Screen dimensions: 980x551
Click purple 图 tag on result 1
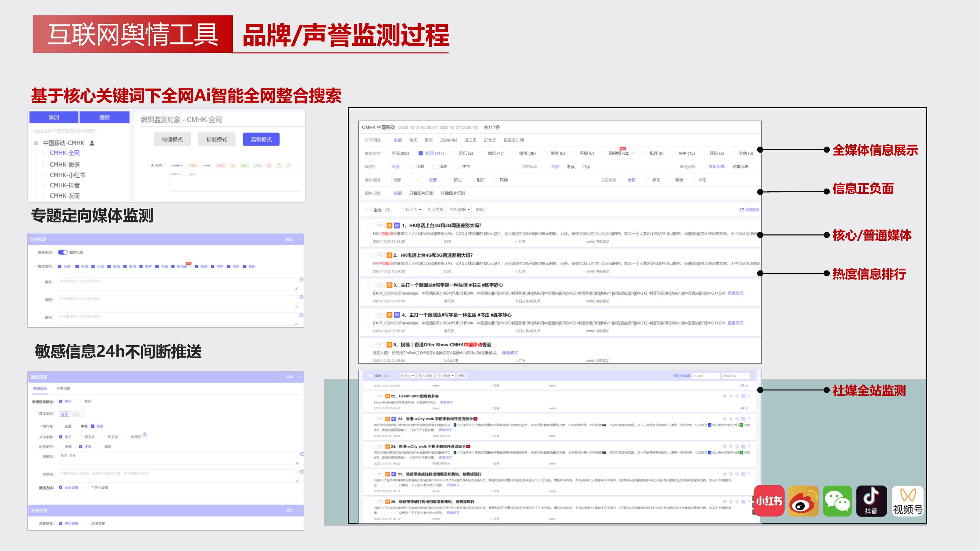pos(397,225)
